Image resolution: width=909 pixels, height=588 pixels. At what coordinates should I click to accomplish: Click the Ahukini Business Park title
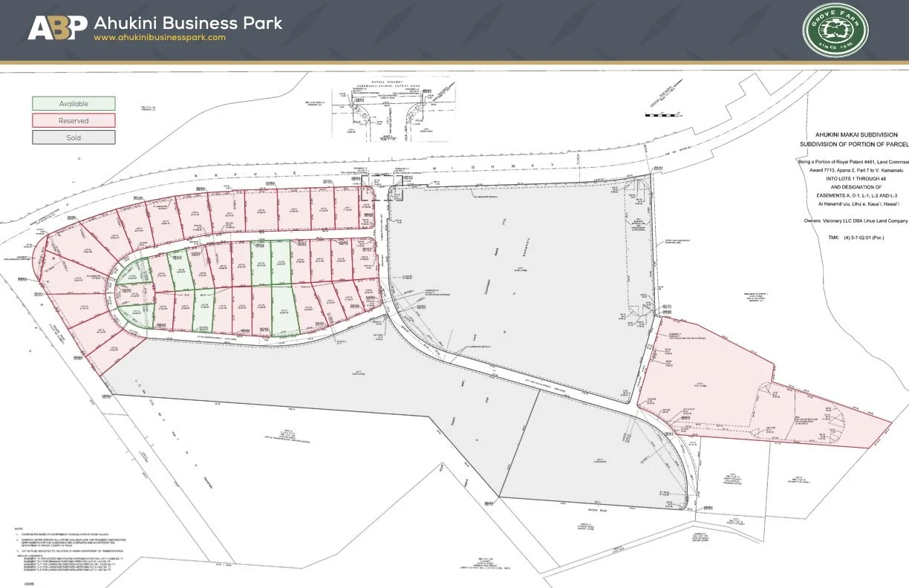pos(188,22)
